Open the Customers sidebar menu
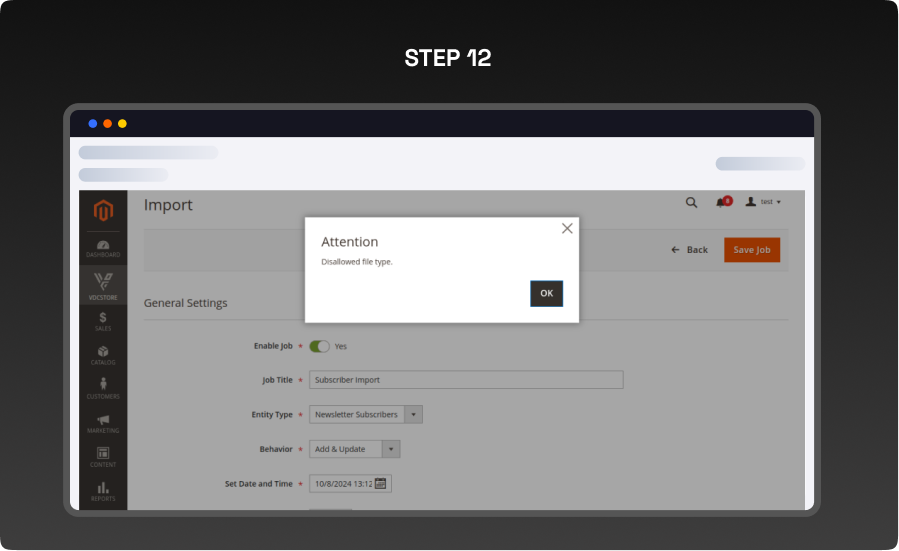 (103, 389)
